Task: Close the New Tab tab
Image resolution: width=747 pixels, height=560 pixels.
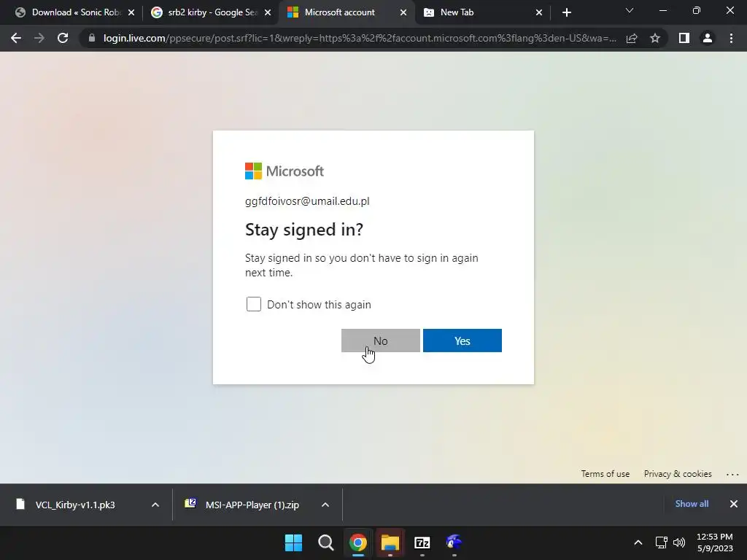Action: (539, 12)
